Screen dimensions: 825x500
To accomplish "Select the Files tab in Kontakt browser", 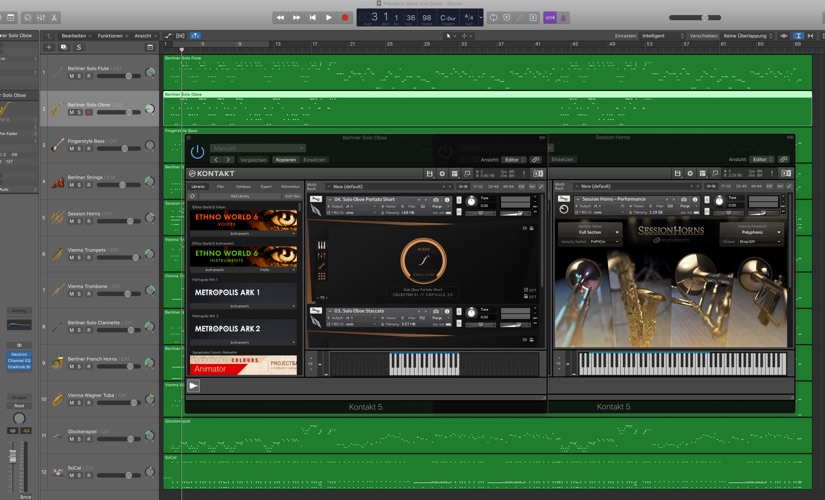I will [x=220, y=186].
